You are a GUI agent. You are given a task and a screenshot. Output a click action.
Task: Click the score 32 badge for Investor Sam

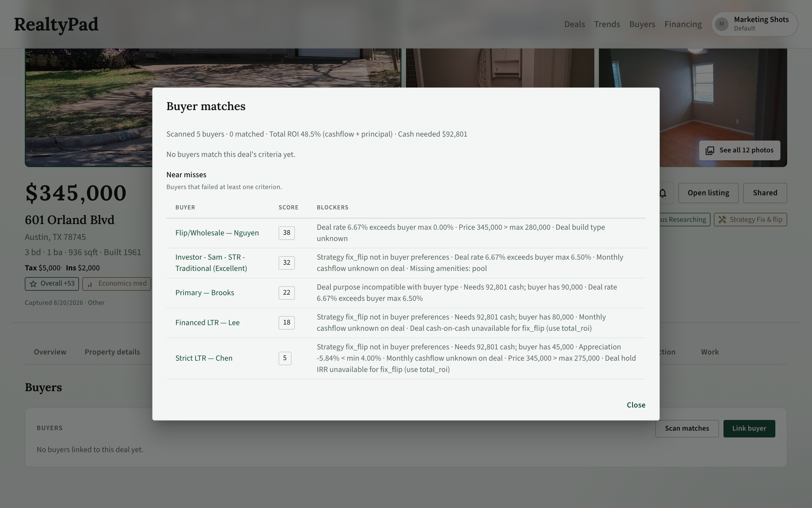286,263
